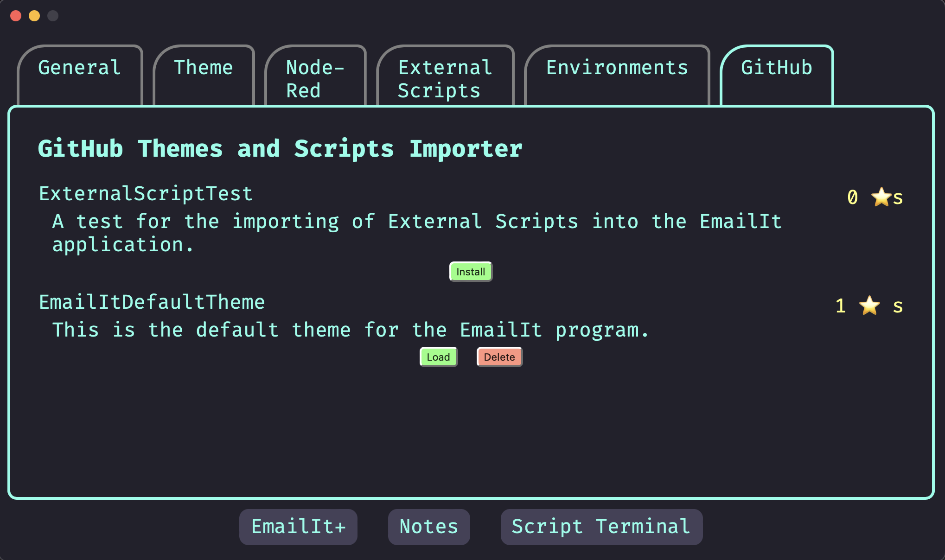Select the EmailItDefaultTheme entry title
The width and height of the screenshot is (945, 560).
[x=152, y=301]
